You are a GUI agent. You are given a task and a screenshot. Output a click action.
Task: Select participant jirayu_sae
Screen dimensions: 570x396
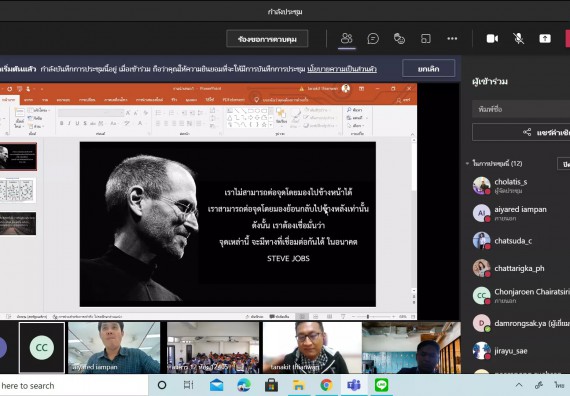point(521,351)
